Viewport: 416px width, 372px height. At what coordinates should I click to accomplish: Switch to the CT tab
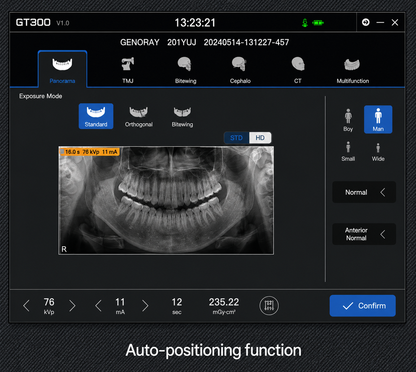tap(298, 70)
